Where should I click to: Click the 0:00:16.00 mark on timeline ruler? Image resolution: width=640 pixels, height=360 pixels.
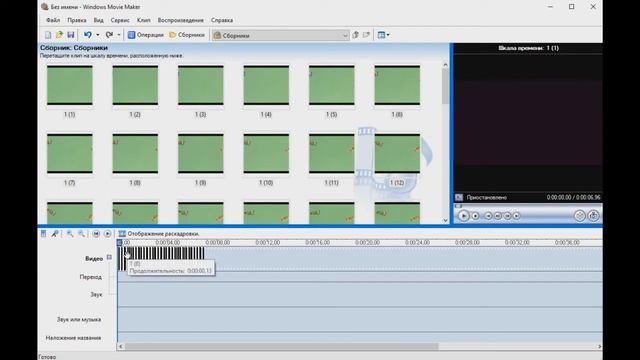318,242
